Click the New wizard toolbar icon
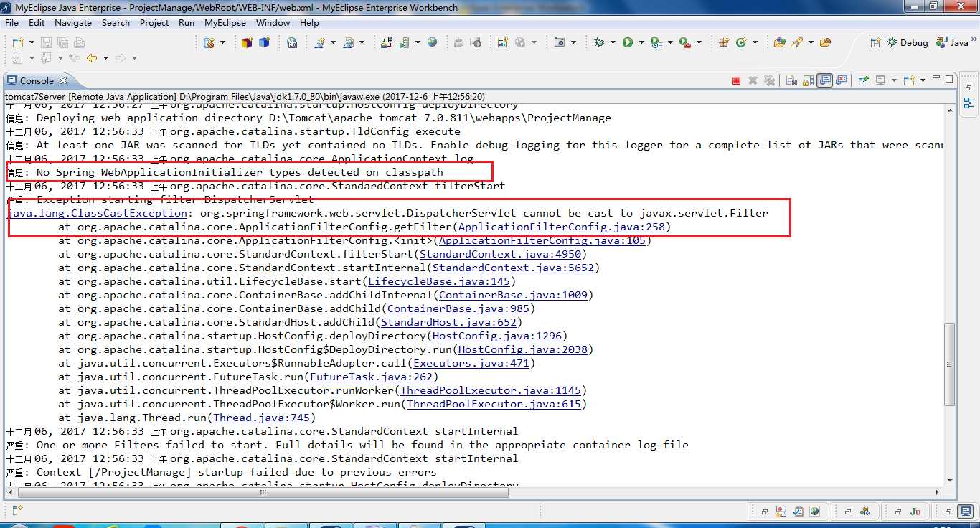Image resolution: width=980 pixels, height=528 pixels. pos(18,43)
